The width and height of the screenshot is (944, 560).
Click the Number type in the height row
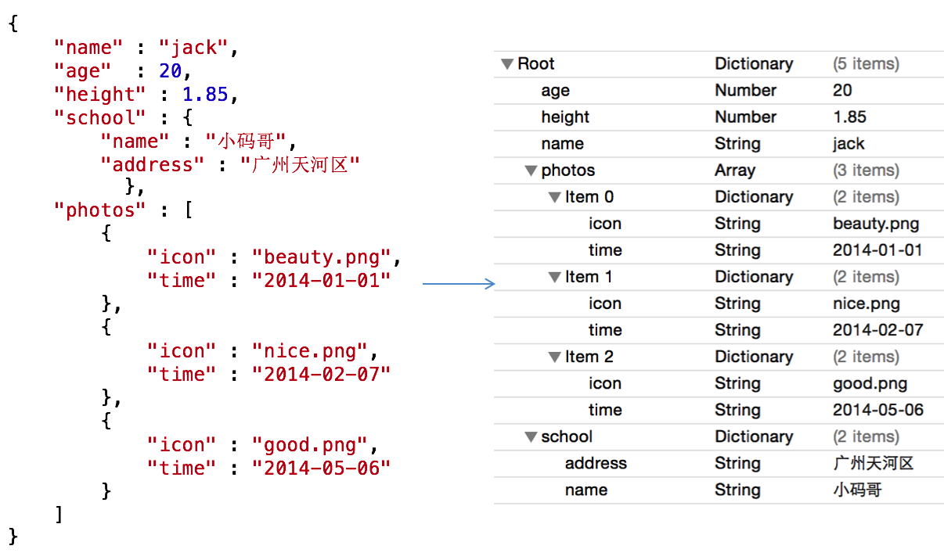coord(745,117)
